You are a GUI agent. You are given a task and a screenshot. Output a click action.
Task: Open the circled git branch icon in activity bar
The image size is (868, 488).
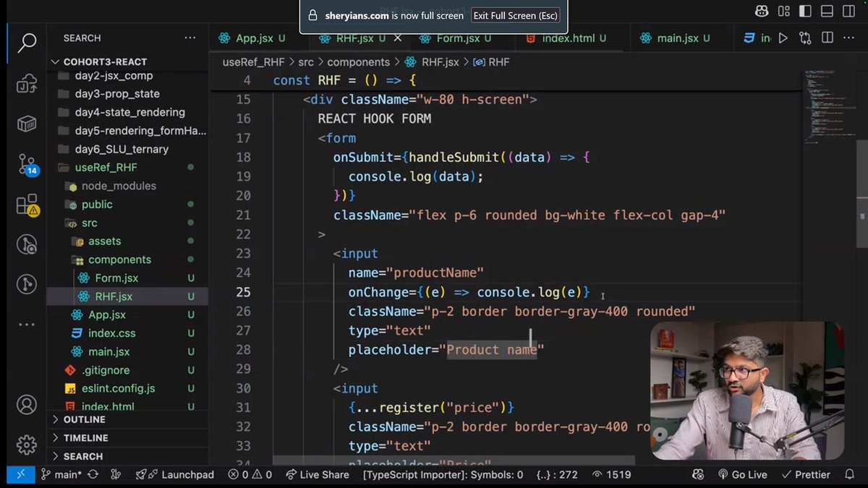click(27, 284)
